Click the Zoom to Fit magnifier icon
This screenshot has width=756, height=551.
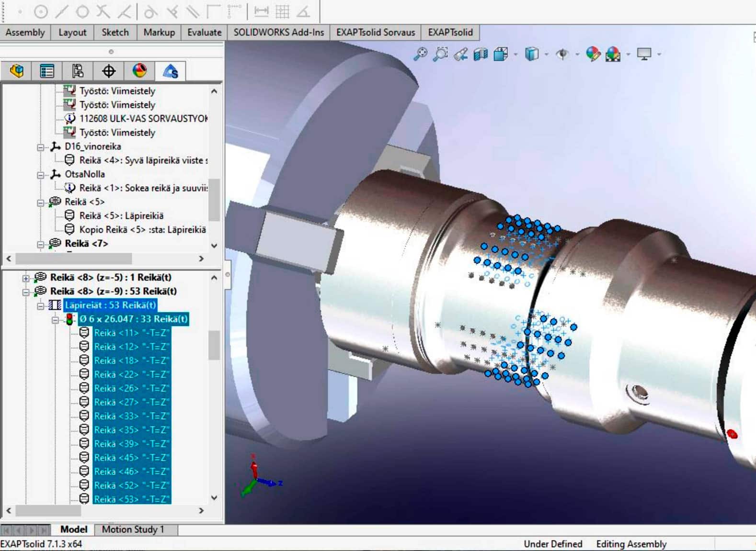pyautogui.click(x=420, y=54)
